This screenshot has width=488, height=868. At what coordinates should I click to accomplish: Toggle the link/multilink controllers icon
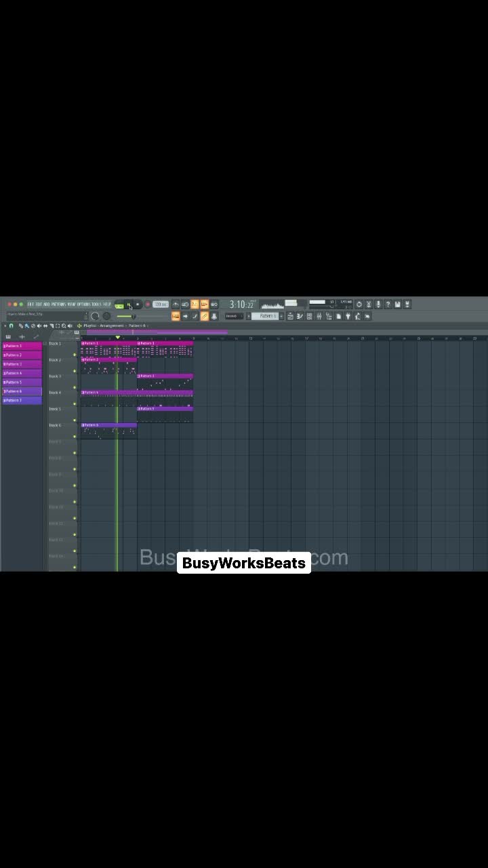click(x=204, y=316)
